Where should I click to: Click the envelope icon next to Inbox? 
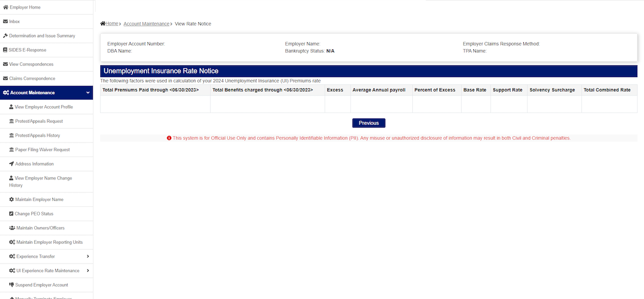[x=5, y=21]
